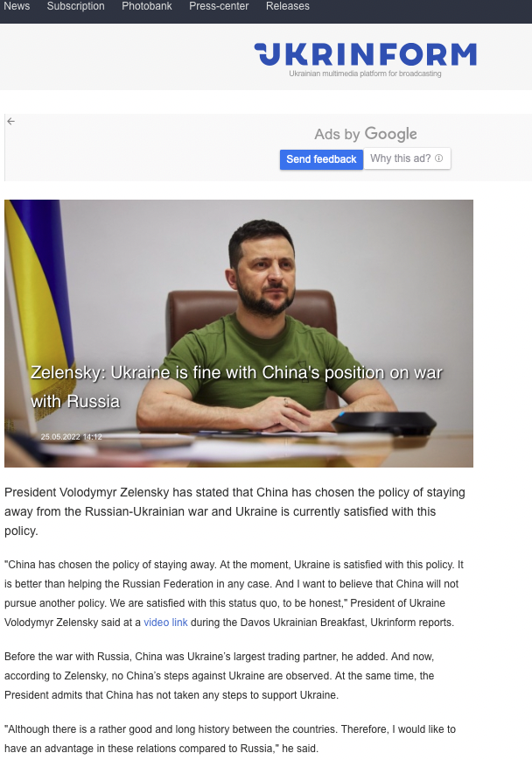Image resolution: width=532 pixels, height=760 pixels.
Task: Click the Send feedback button
Action: (321, 159)
